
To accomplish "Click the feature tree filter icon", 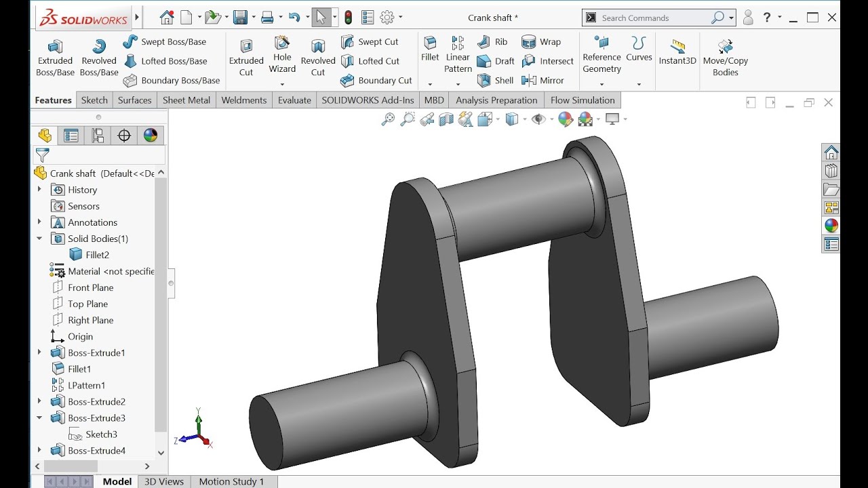I will point(42,155).
